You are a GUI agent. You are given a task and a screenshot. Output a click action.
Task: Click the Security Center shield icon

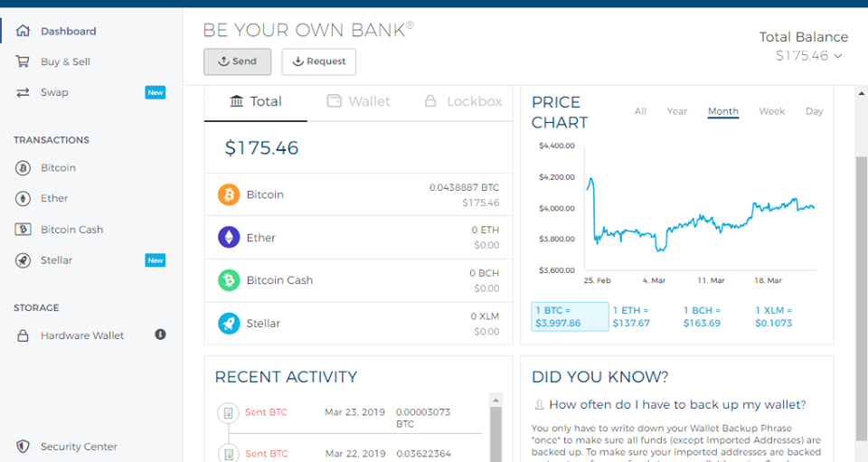tap(23, 446)
